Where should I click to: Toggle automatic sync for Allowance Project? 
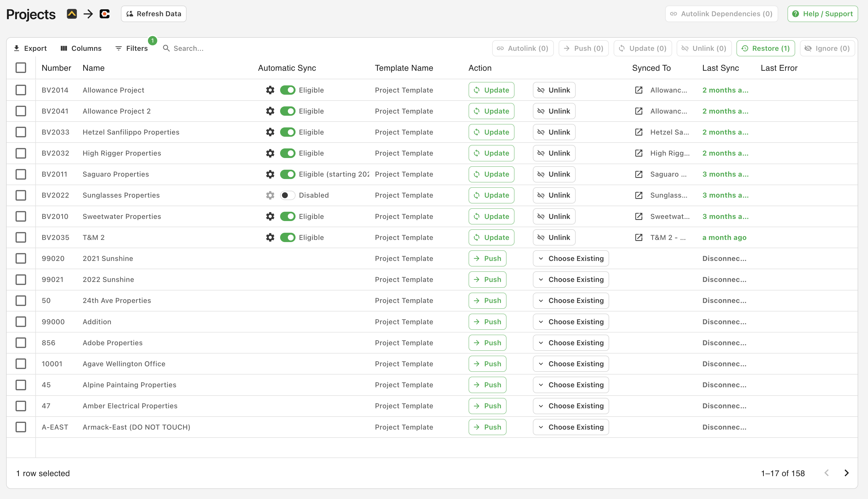288,90
